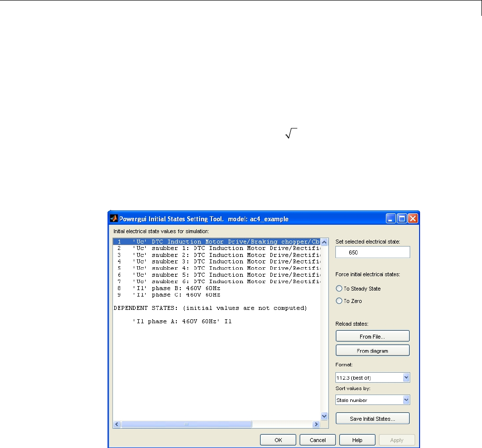Select state 4 'Uc' snubber 3 row
This screenshot has width=482, height=448.
tap(216, 261)
